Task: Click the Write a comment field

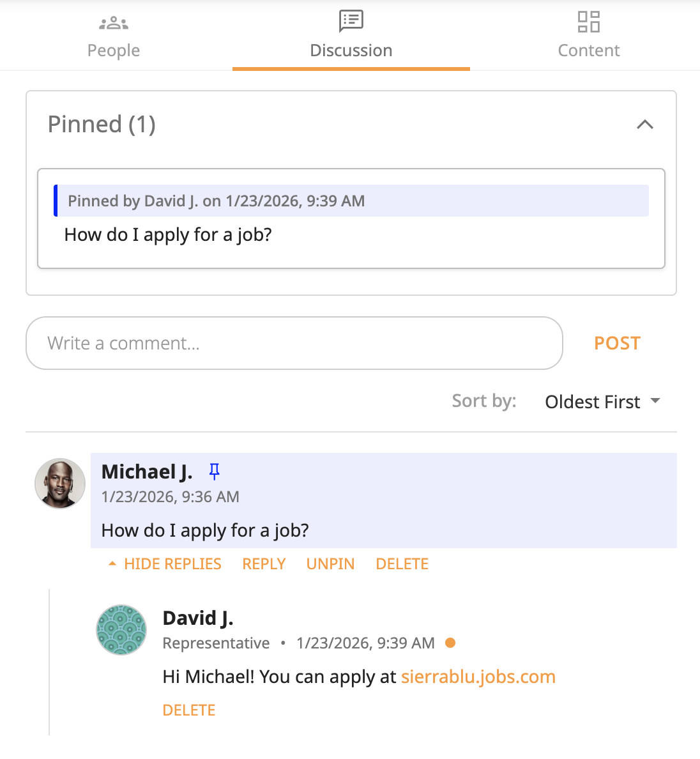Action: coord(294,343)
